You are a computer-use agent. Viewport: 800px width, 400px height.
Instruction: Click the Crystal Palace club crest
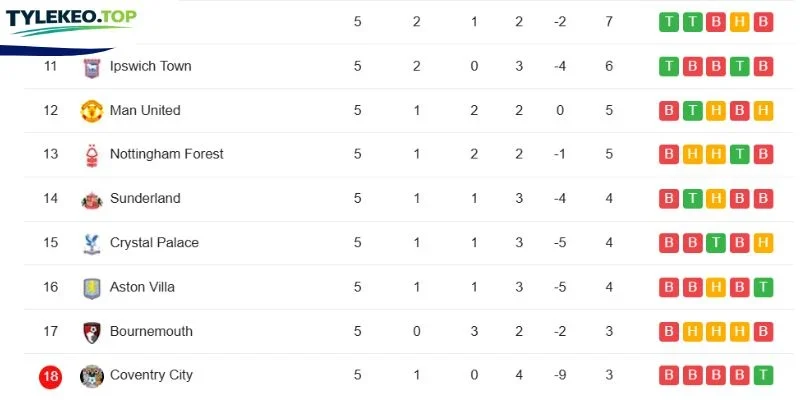(92, 243)
